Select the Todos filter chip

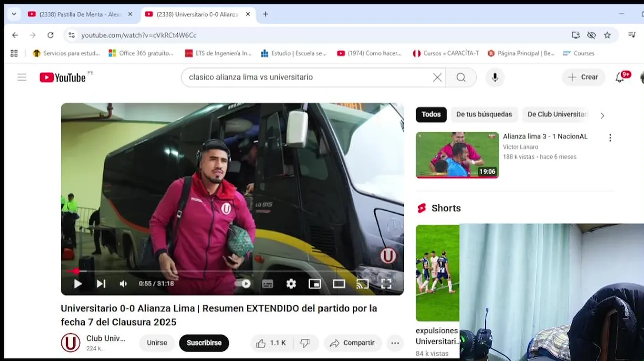point(431,114)
